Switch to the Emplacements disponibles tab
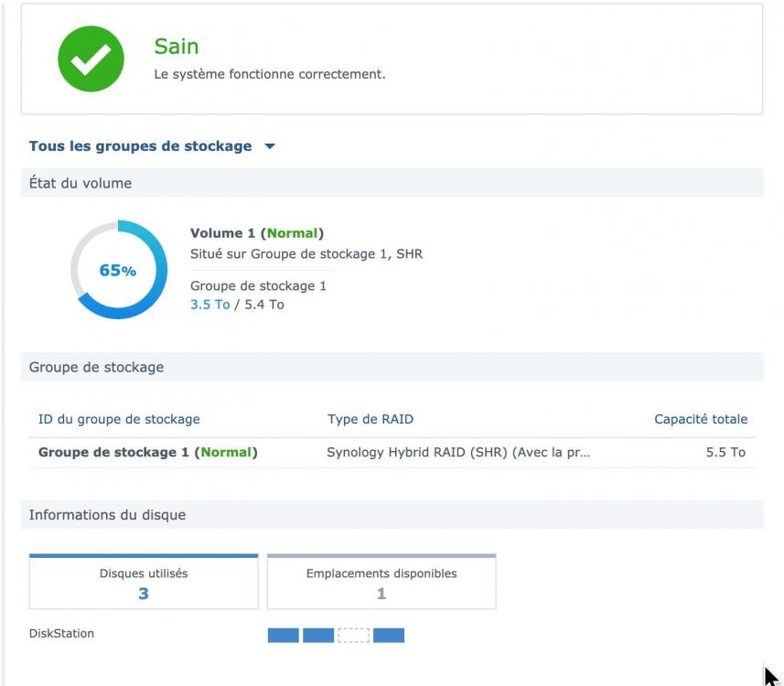 click(381, 583)
